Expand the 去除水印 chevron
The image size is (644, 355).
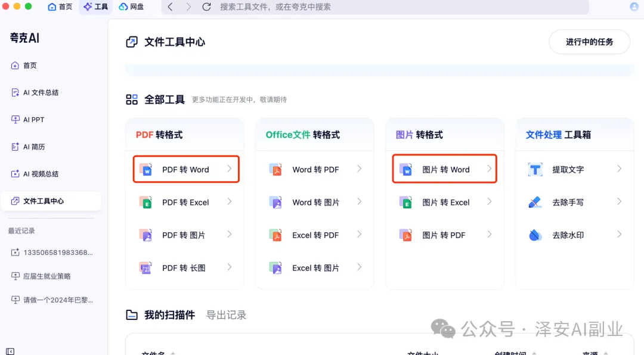(x=619, y=234)
